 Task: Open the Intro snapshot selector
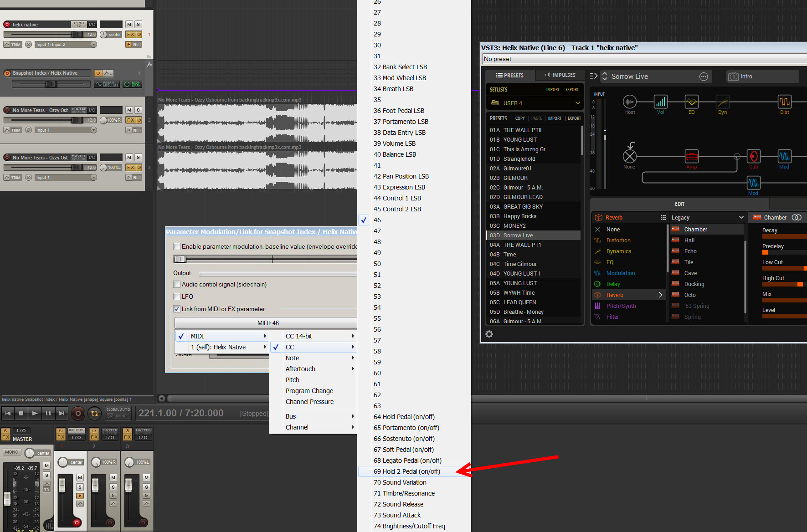point(762,77)
